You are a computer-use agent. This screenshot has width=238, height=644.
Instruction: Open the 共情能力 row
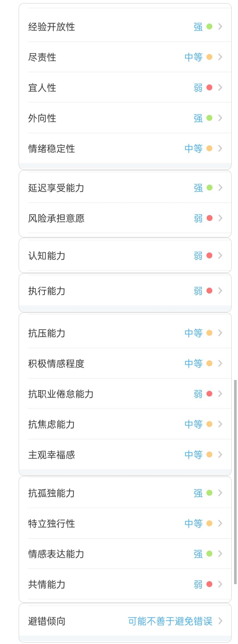pos(125,584)
